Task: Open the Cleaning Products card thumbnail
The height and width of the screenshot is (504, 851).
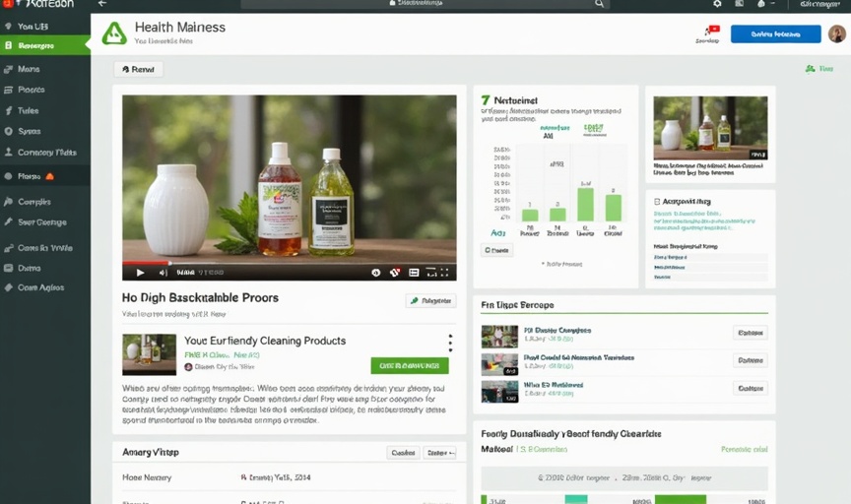Action: 150,354
